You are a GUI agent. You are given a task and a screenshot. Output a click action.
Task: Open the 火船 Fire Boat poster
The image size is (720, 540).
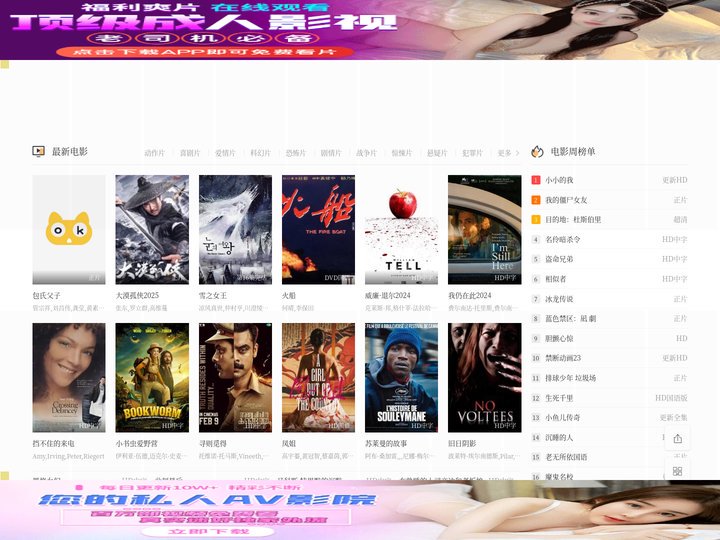click(318, 230)
